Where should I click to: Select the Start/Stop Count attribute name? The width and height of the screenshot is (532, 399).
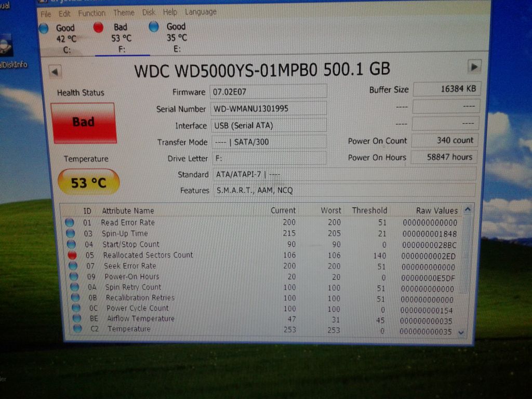(131, 244)
